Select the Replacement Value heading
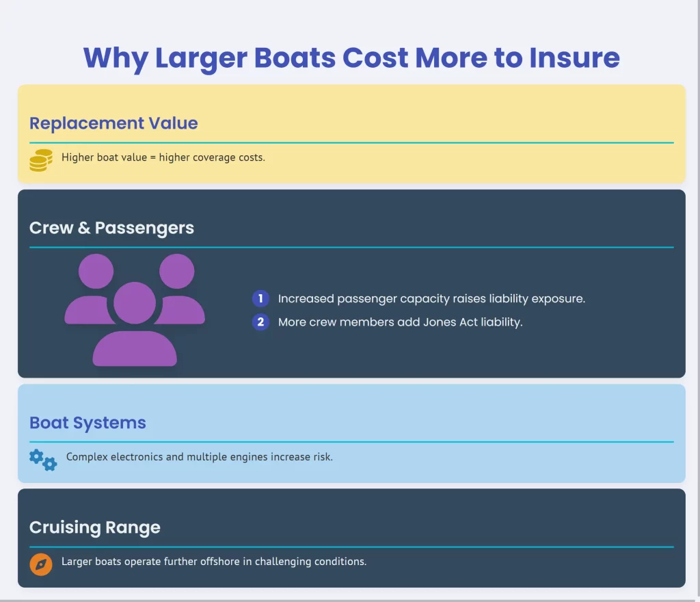 [x=113, y=124]
